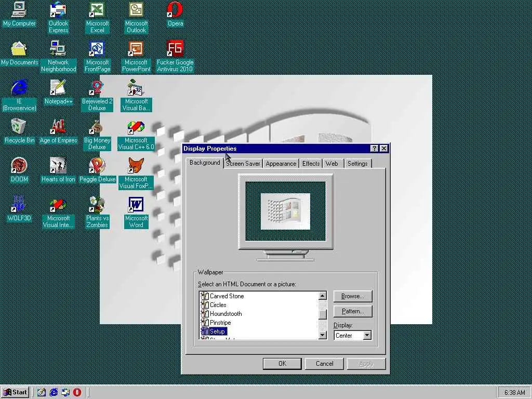This screenshot has height=399, width=532.
Task: Select the Recycle Bin icon
Action: click(19, 131)
